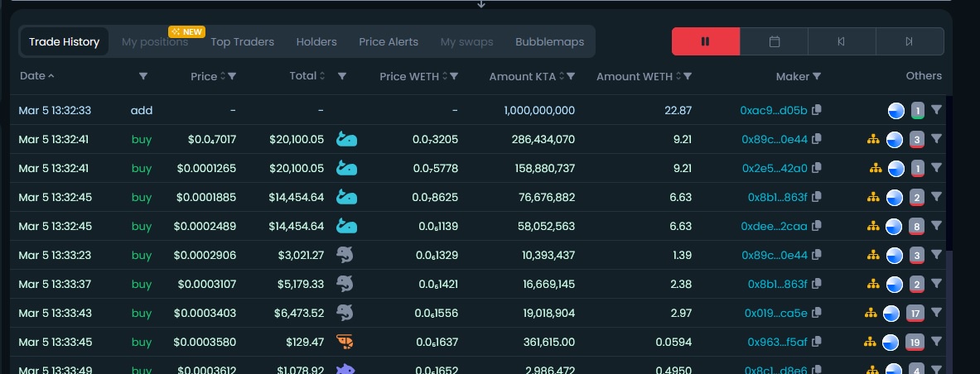Open Price WETH column filter

click(x=454, y=76)
